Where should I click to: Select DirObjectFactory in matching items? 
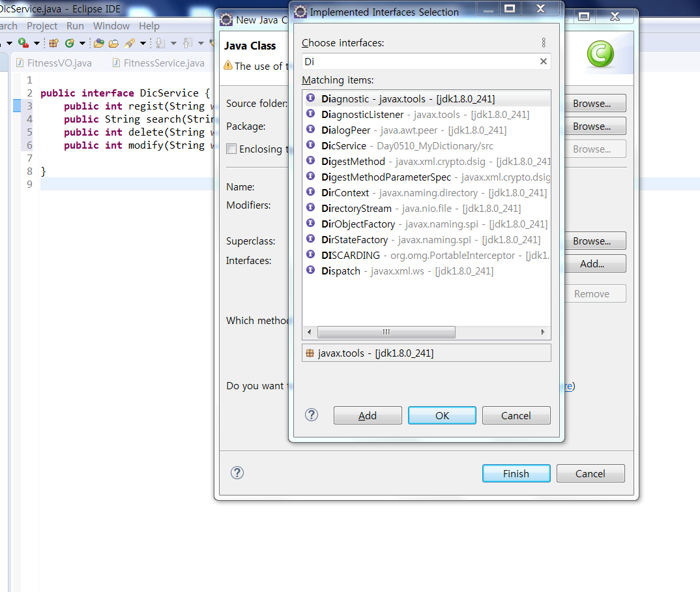coord(426,224)
